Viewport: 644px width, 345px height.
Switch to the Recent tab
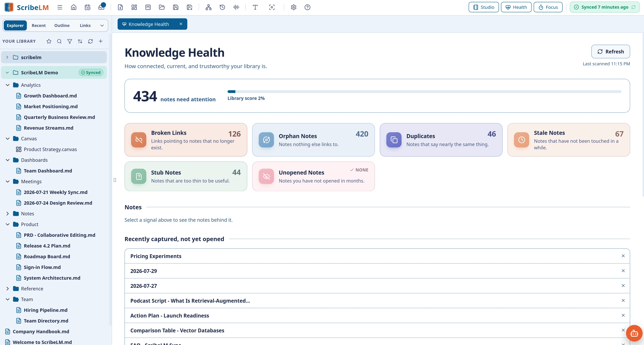(x=39, y=25)
